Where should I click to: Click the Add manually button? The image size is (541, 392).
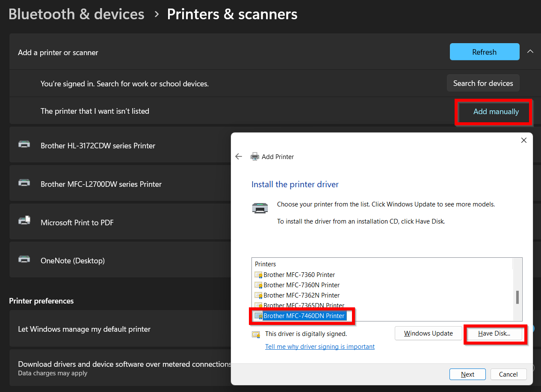[496, 112]
